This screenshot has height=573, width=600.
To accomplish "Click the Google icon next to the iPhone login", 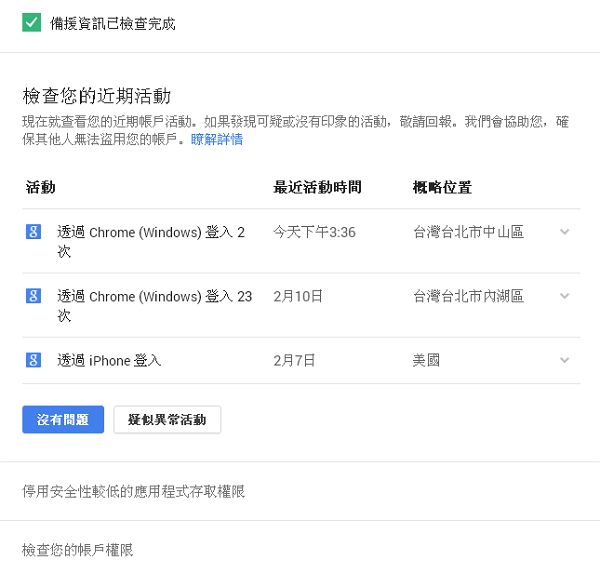I will tap(33, 360).
